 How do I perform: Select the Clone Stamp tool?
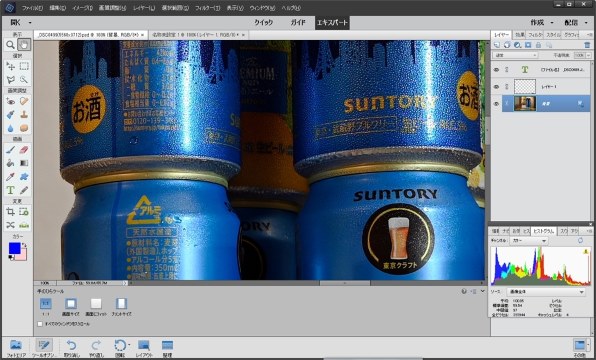(x=24, y=114)
